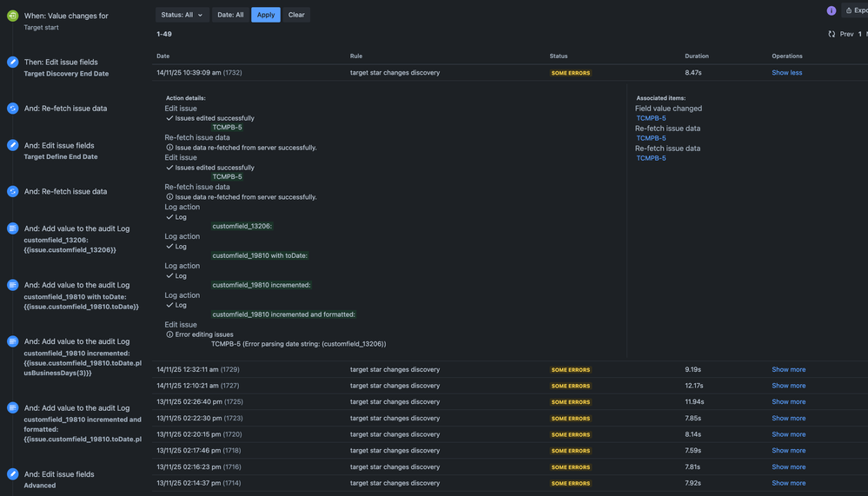
Task: Select the When: Value changes for trigger step
Action: [x=66, y=21]
